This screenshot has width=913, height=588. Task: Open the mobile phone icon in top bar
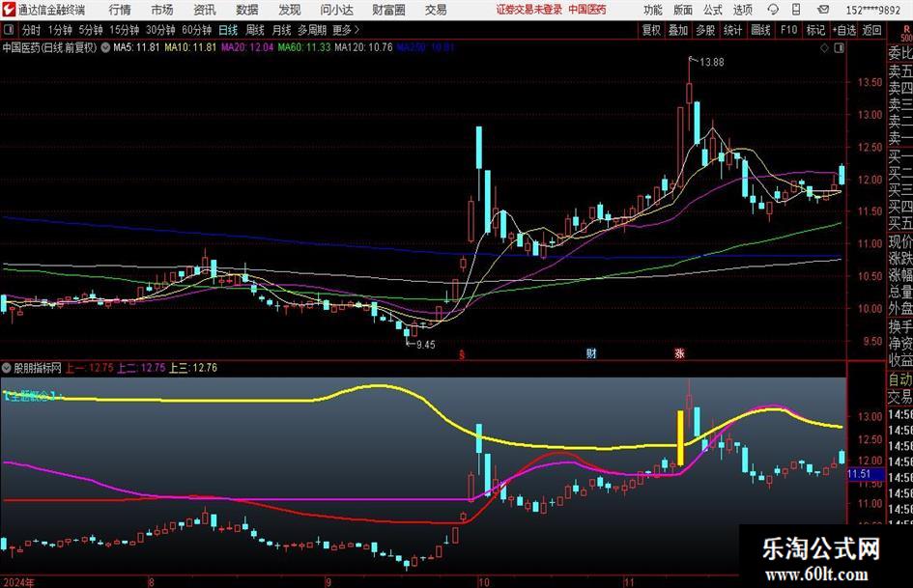click(x=796, y=10)
